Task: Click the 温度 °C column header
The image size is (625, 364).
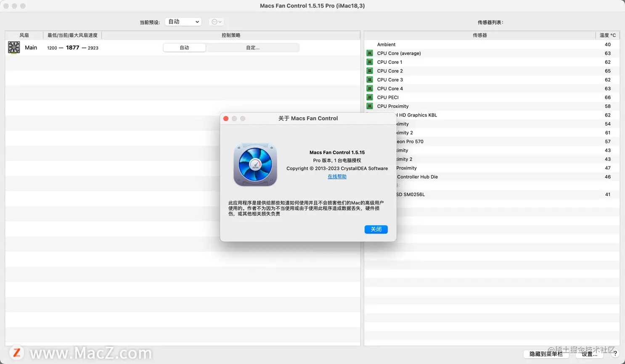Action: [x=608, y=35]
